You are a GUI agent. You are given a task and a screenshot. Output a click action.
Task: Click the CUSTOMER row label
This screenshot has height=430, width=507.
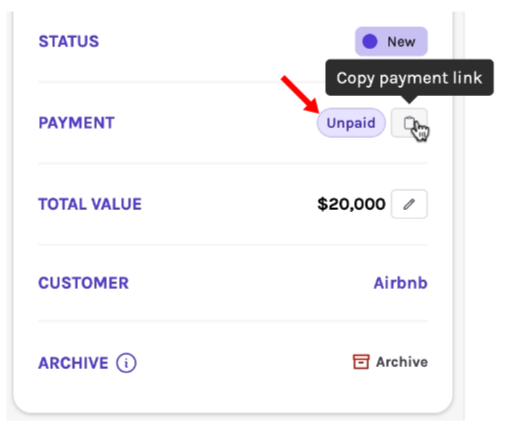click(83, 283)
